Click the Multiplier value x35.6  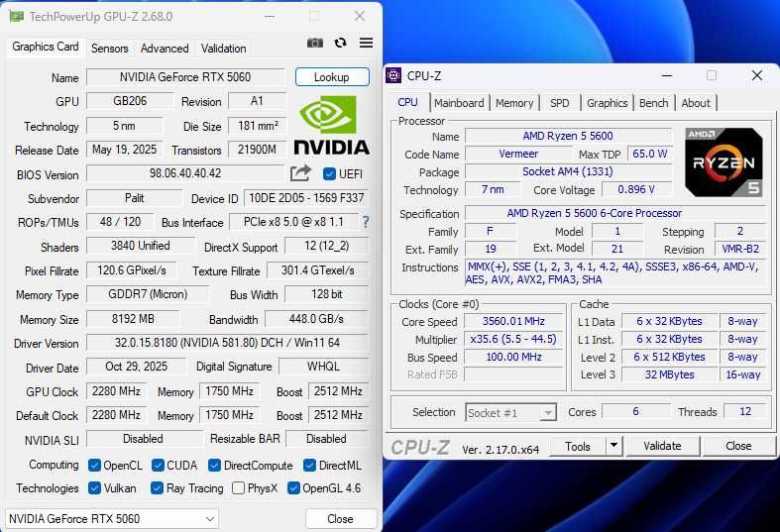pos(513,339)
